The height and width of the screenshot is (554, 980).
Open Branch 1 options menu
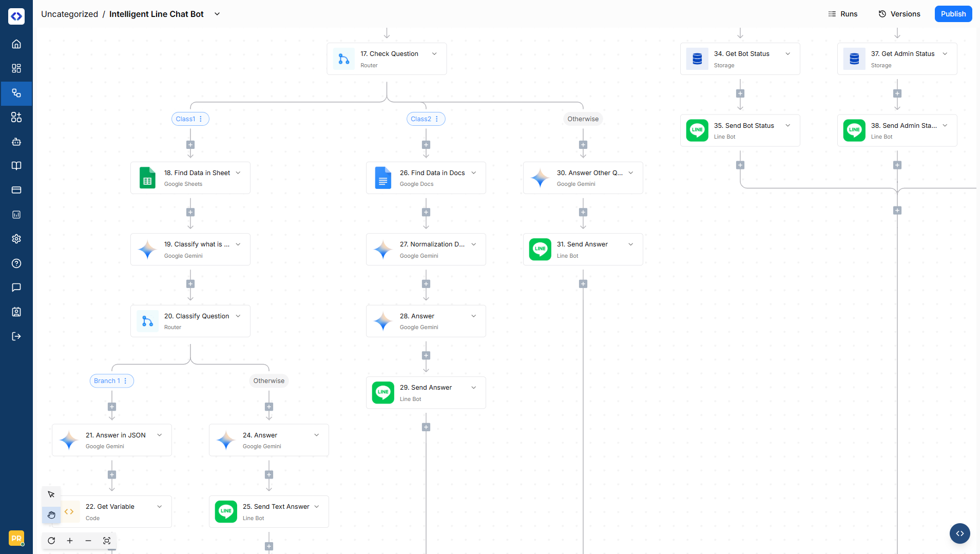125,381
